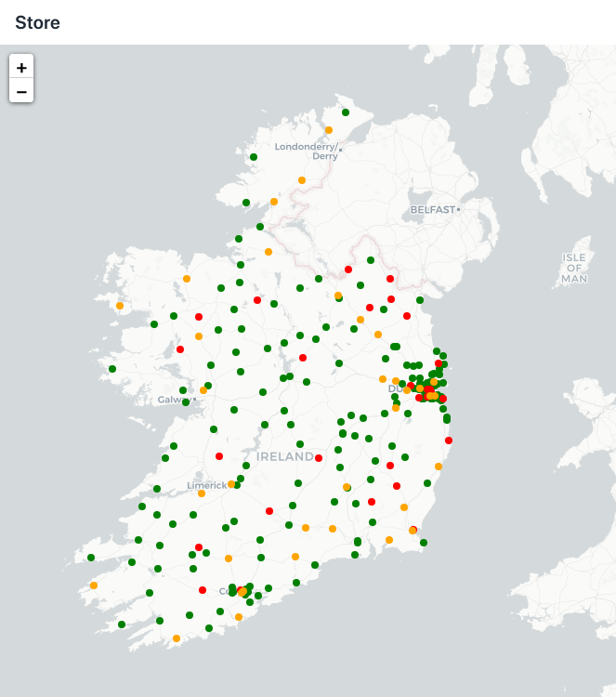The width and height of the screenshot is (616, 697).
Task: Click the green marker next to Galway label
Action: pyautogui.click(x=187, y=402)
